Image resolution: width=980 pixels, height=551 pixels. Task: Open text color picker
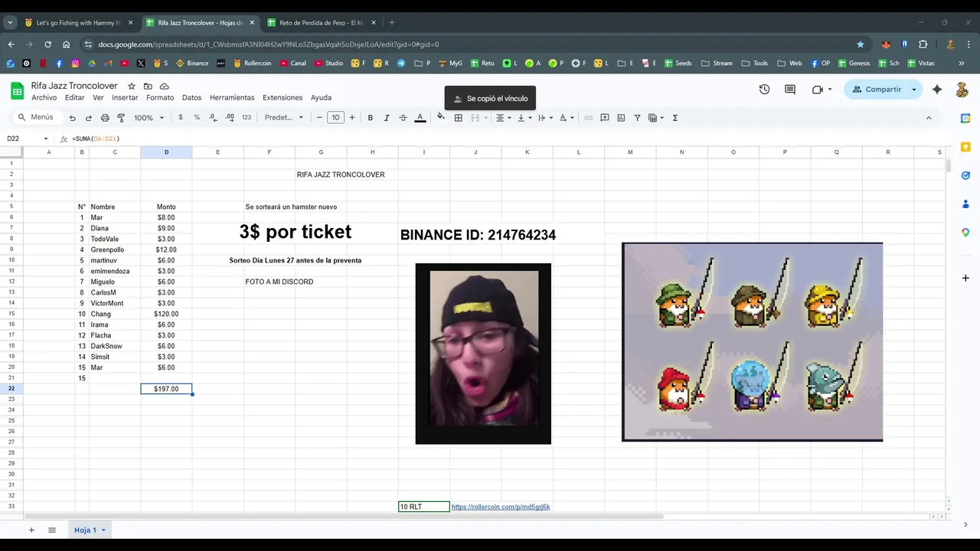pos(420,118)
